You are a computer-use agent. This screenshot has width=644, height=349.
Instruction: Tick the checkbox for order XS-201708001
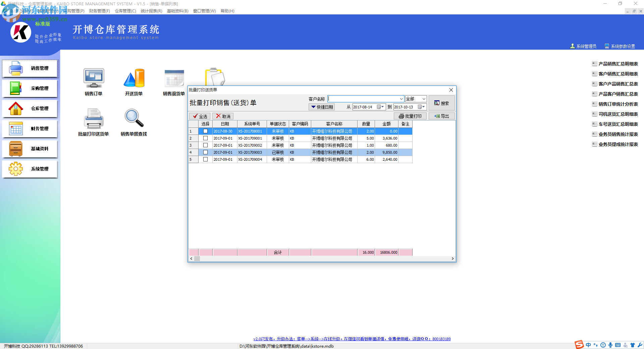(206, 131)
